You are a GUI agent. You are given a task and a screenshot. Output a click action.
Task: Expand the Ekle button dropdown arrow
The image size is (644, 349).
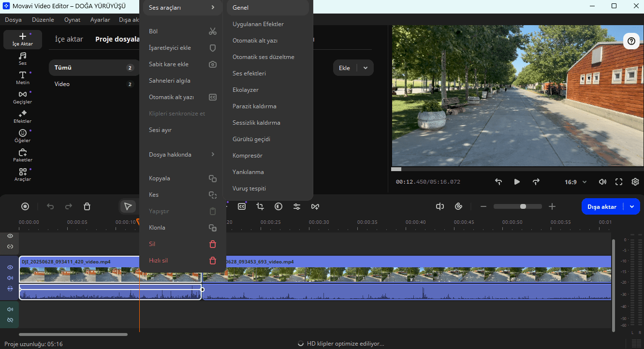point(366,68)
